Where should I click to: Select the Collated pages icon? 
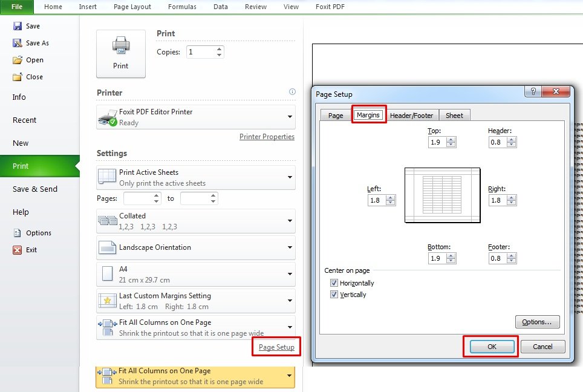[x=106, y=220]
